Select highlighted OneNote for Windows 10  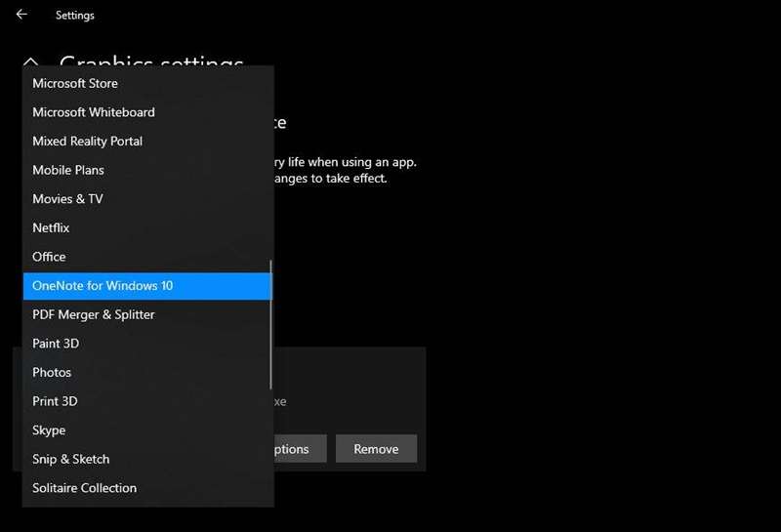(x=103, y=286)
